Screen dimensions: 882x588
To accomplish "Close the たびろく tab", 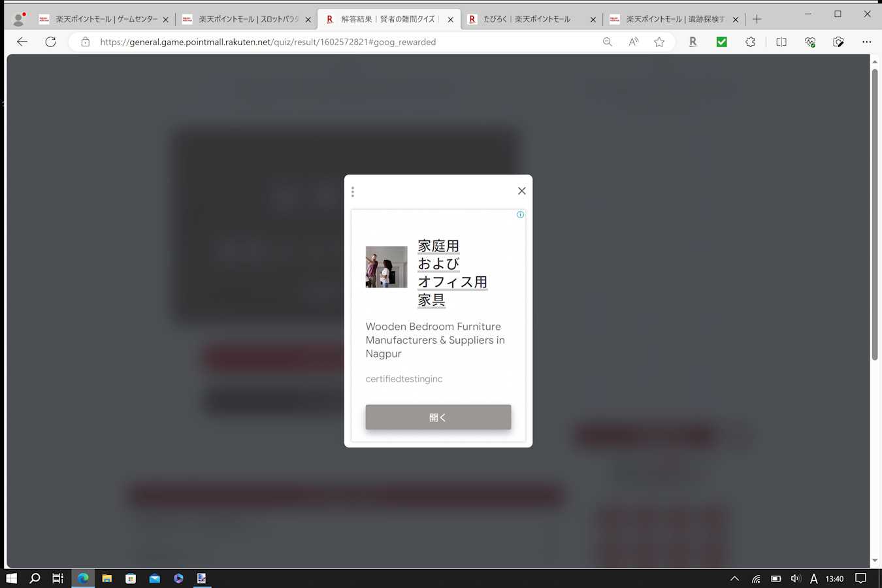I will pyautogui.click(x=593, y=20).
